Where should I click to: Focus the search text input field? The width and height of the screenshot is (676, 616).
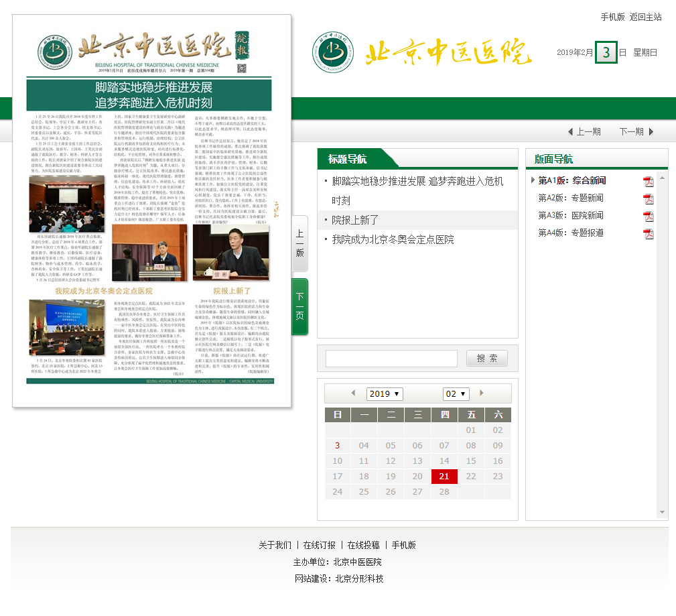point(391,359)
